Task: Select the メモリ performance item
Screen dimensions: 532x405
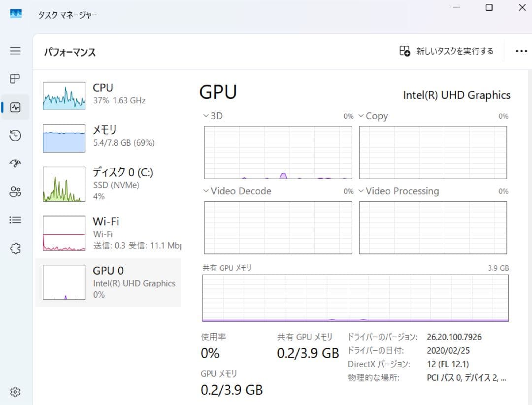Action: point(108,138)
